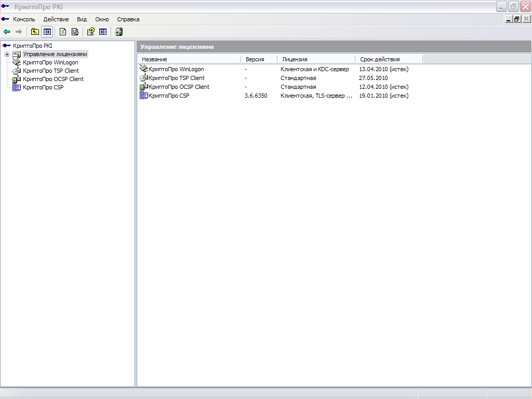Toggle the console tree show/hide button
The image size is (532, 399).
point(47,32)
